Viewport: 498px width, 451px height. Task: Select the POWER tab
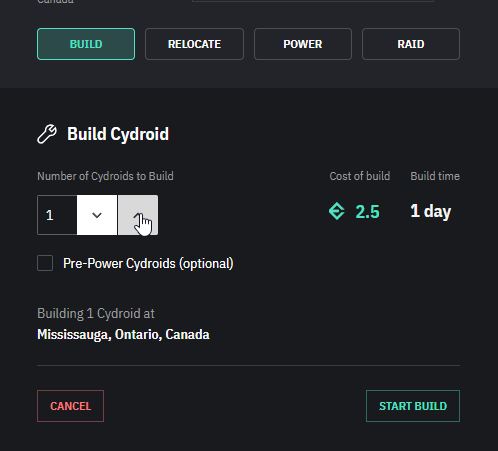point(303,44)
